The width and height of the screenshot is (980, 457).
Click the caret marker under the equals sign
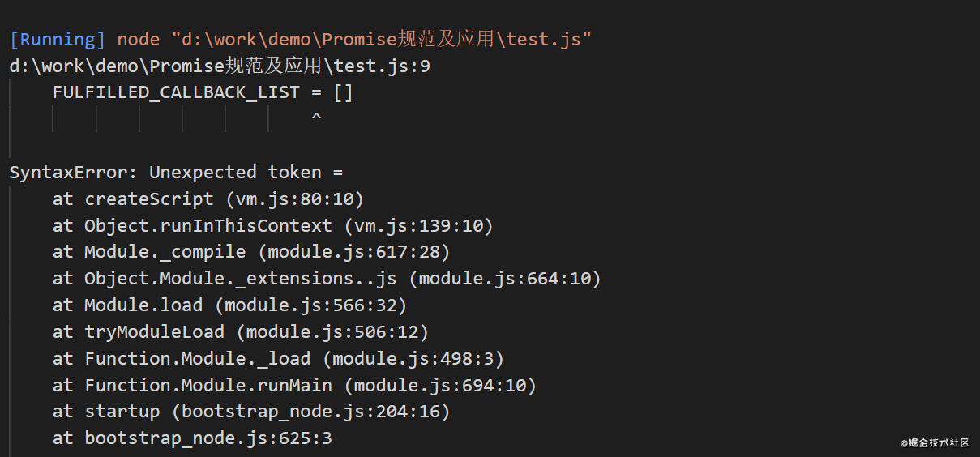(316, 118)
